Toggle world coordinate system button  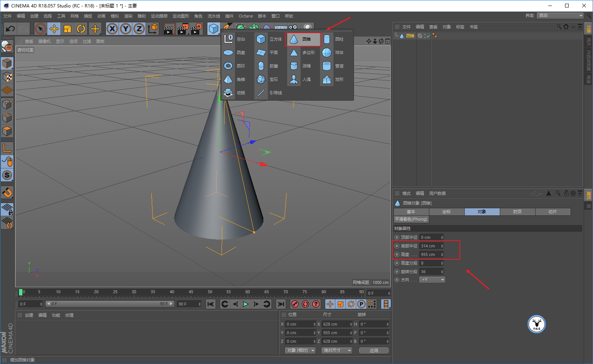coord(153,29)
